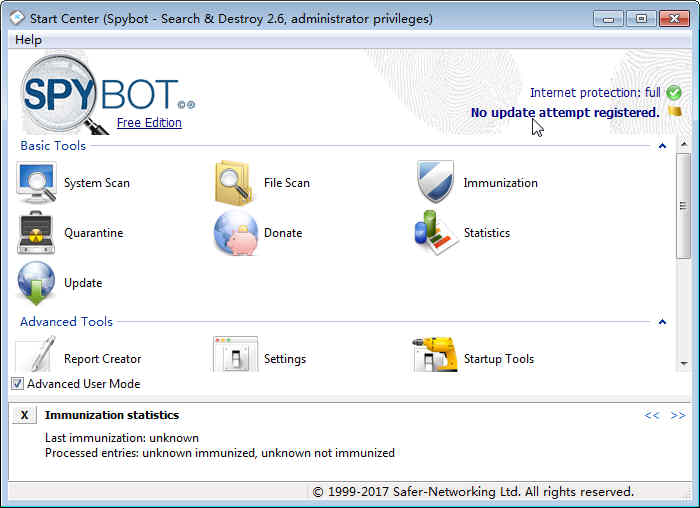This screenshot has height=508, width=700.
Task: Click the green Internet protection status icon
Action: (674, 93)
